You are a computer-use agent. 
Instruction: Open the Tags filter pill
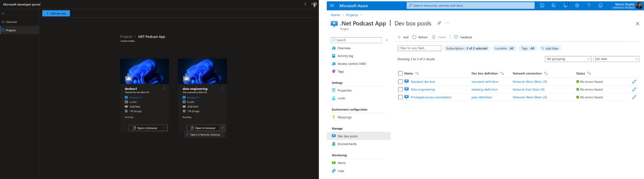[x=528, y=49]
